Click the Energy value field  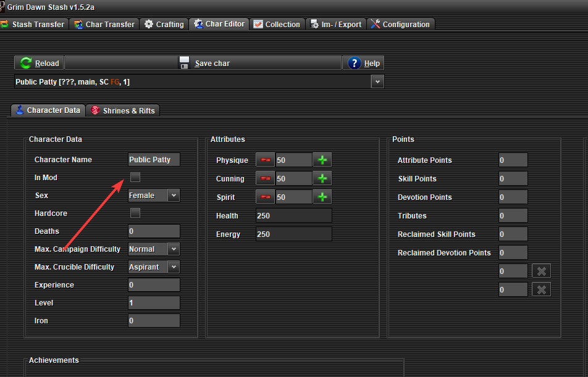(294, 234)
